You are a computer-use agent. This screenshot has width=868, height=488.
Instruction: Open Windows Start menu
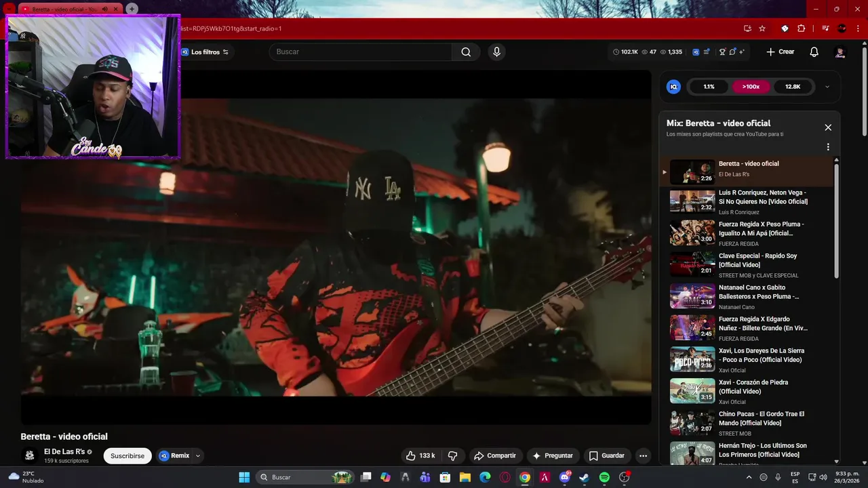tap(244, 477)
